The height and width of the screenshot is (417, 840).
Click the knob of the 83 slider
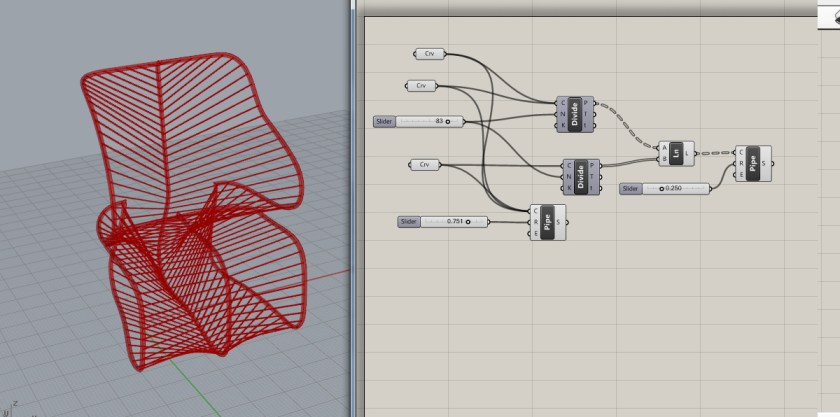447,122
